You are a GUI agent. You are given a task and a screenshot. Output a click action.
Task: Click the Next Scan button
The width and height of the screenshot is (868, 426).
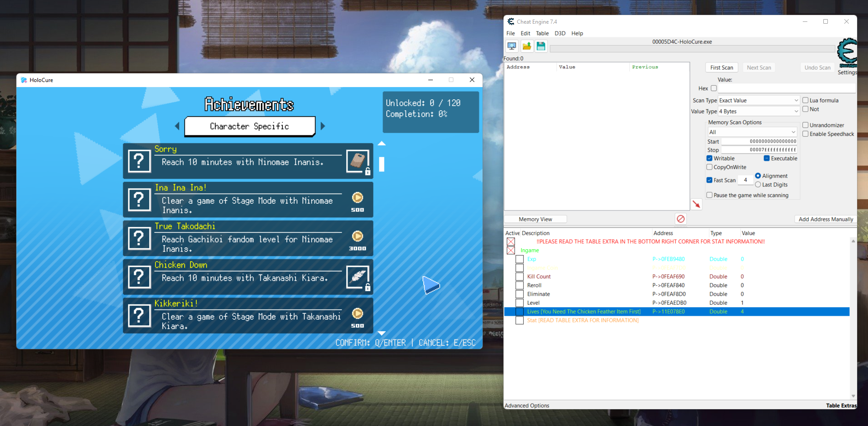pos(759,67)
